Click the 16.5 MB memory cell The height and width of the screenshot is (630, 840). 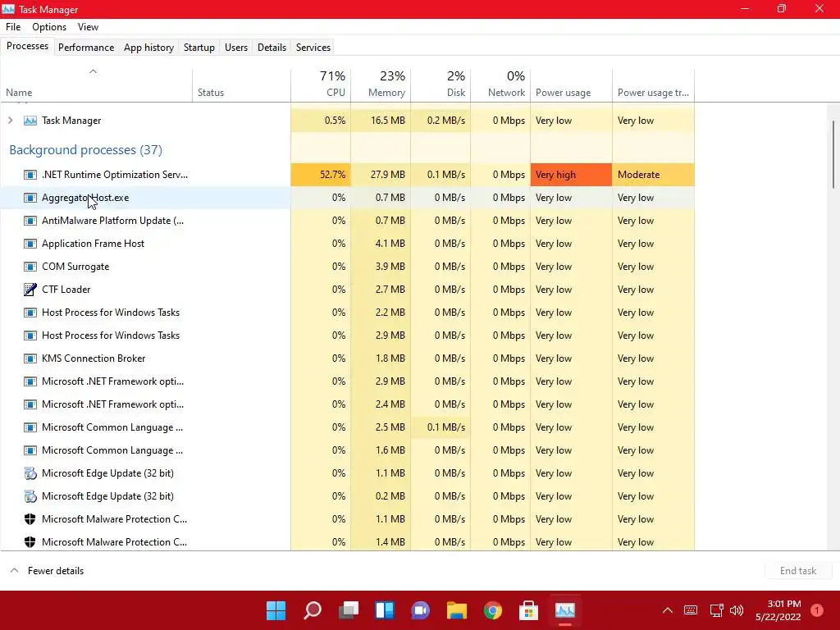(381, 121)
